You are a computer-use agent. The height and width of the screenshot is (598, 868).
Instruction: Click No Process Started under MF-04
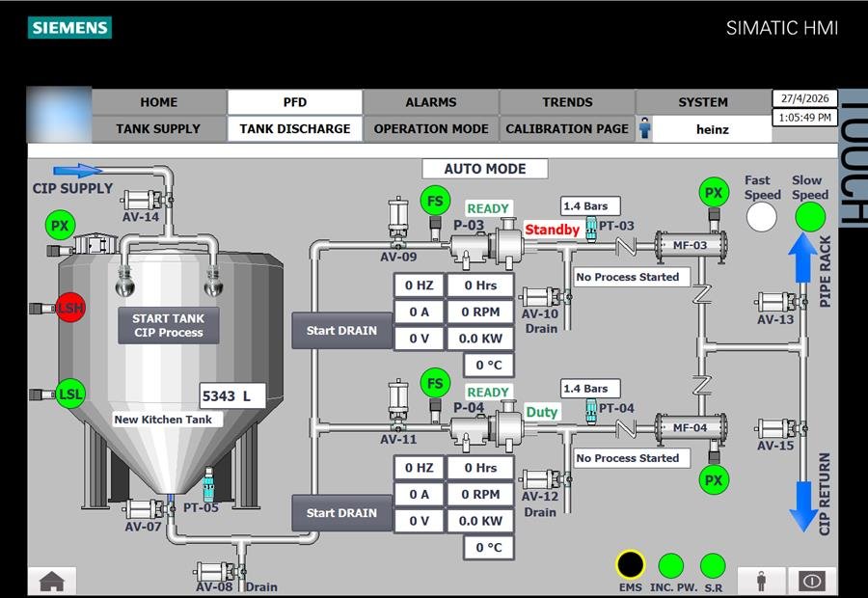point(632,458)
